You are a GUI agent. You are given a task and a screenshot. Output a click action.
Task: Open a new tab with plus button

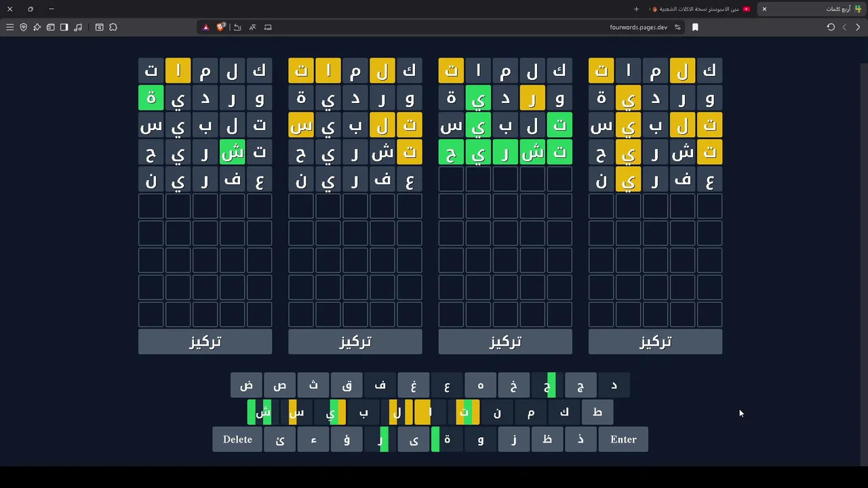point(636,9)
